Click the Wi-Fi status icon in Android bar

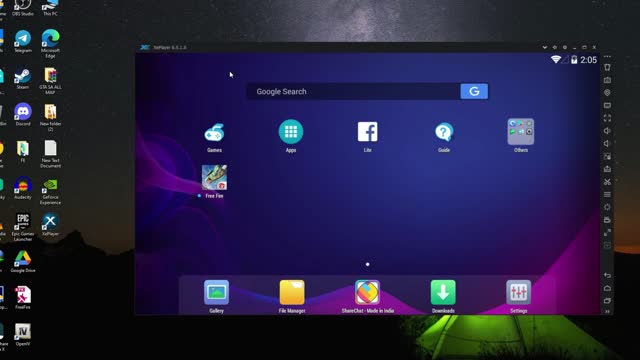[556, 60]
